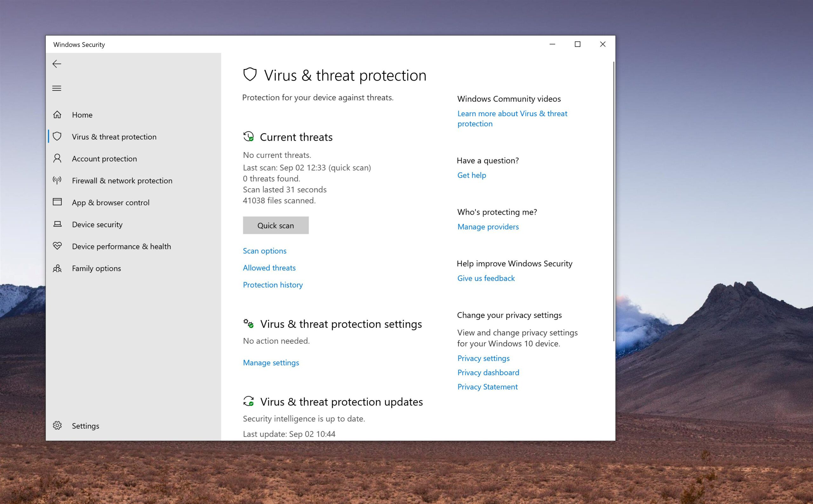Open Protection history

pyautogui.click(x=273, y=285)
